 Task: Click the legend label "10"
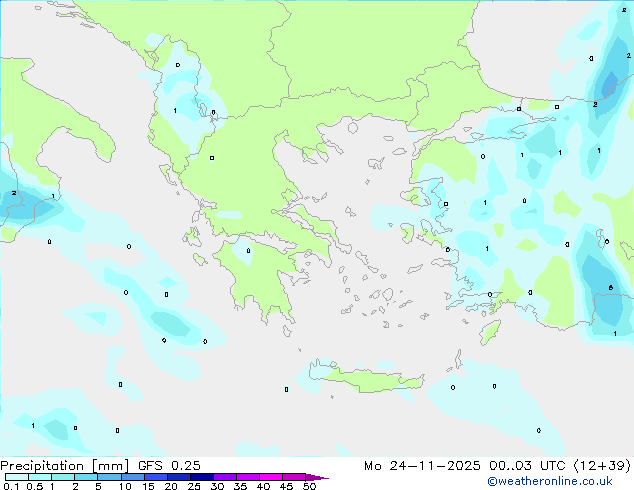click(125, 486)
